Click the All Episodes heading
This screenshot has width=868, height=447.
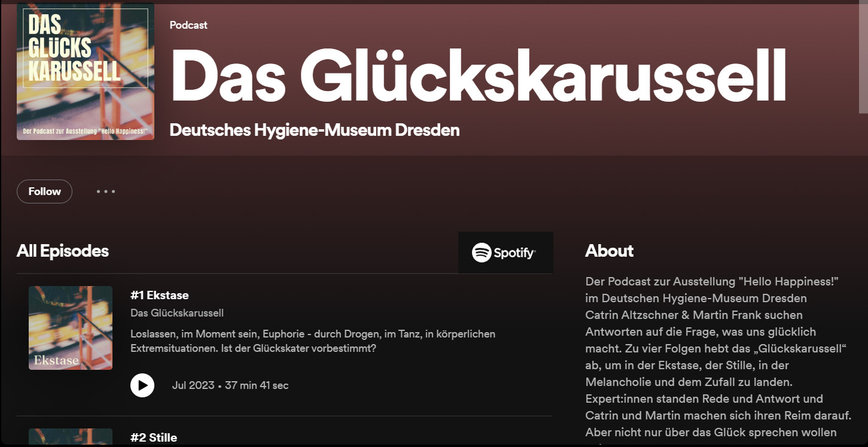click(63, 251)
